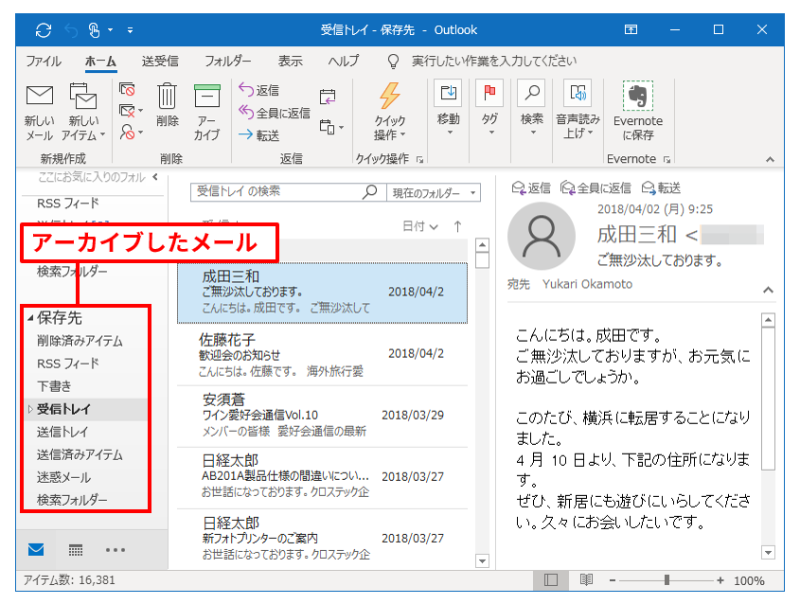Toggle sort order arrow in message list
Viewport: 800px width, 604px height.
pyautogui.click(x=457, y=227)
